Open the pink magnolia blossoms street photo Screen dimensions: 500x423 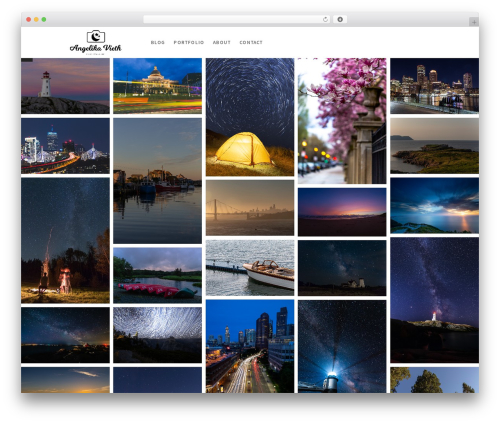[342, 121]
